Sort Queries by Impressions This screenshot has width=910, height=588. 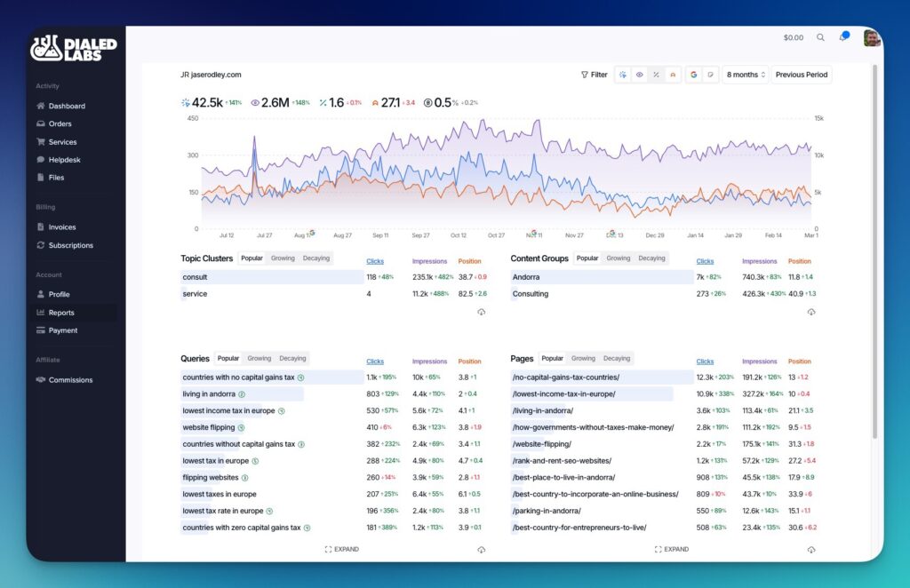point(429,362)
